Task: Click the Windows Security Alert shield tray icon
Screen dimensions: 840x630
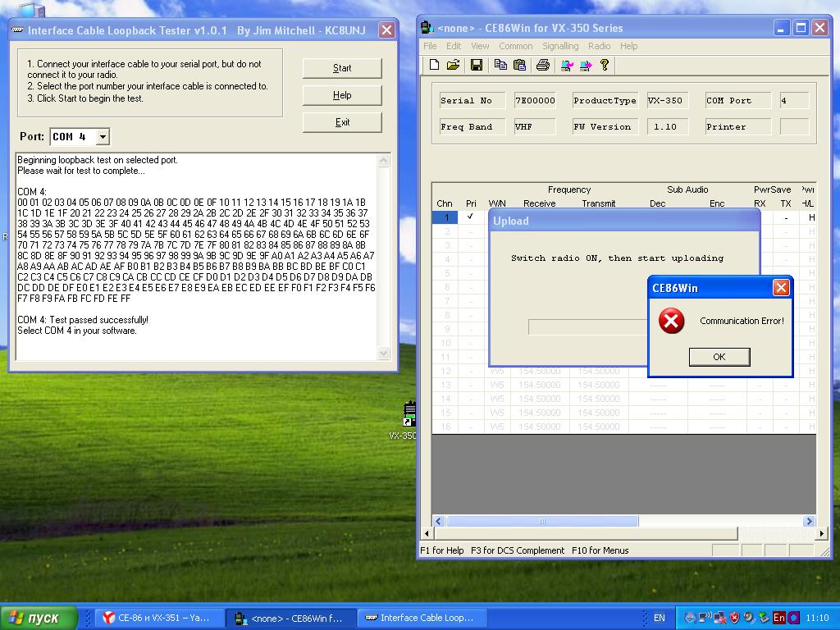Action: pos(734,618)
